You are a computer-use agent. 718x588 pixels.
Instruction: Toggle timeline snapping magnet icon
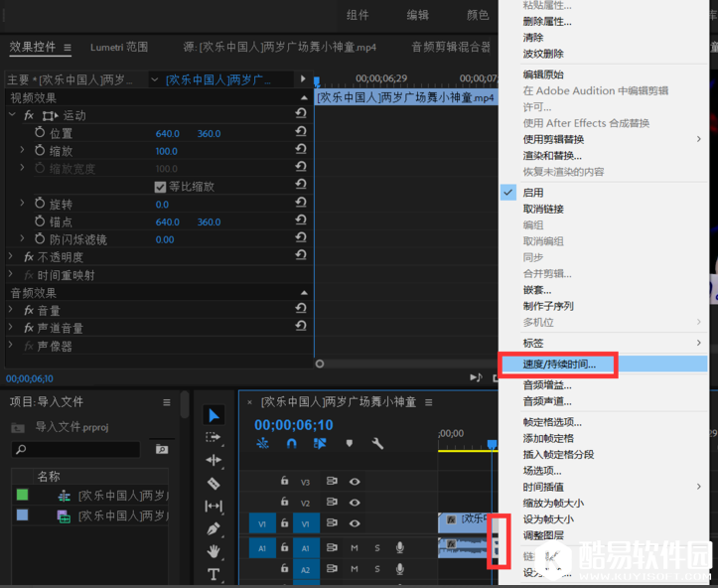point(291,444)
